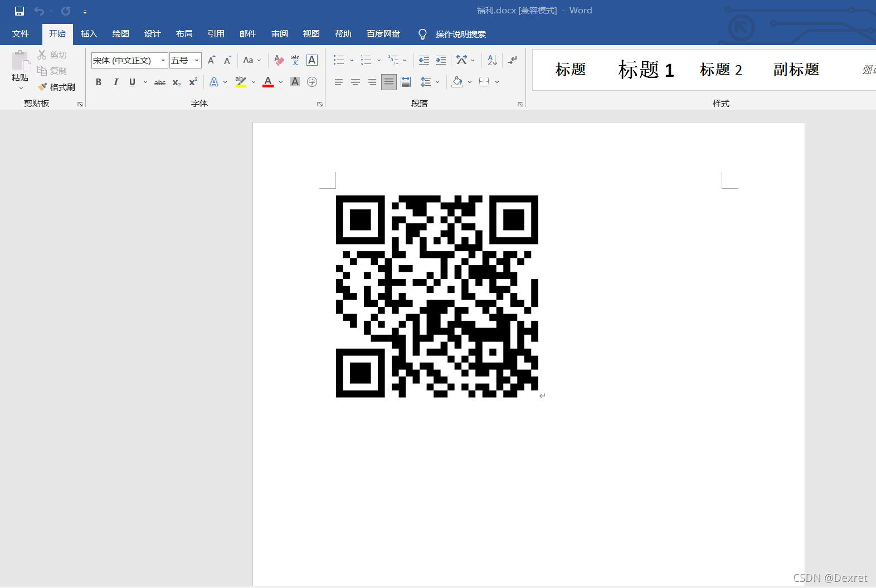Toggle superscript formatting
The image size is (876, 588).
[193, 82]
